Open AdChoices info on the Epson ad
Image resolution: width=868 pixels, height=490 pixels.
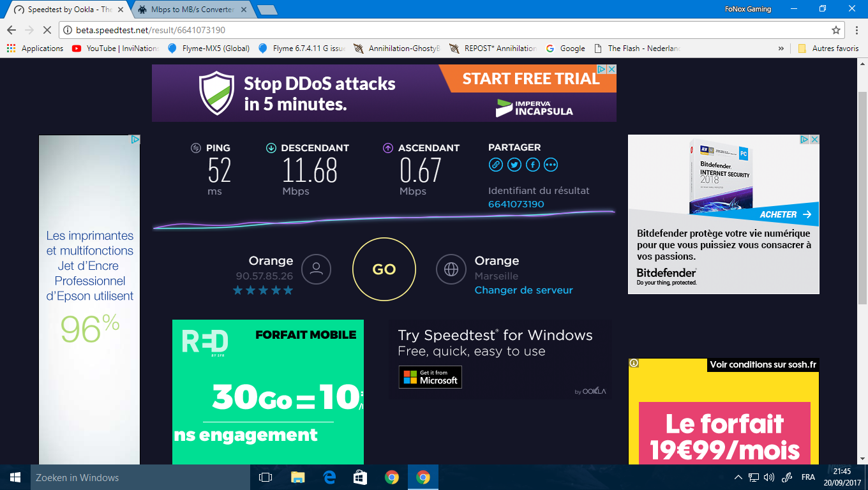pyautogui.click(x=135, y=139)
